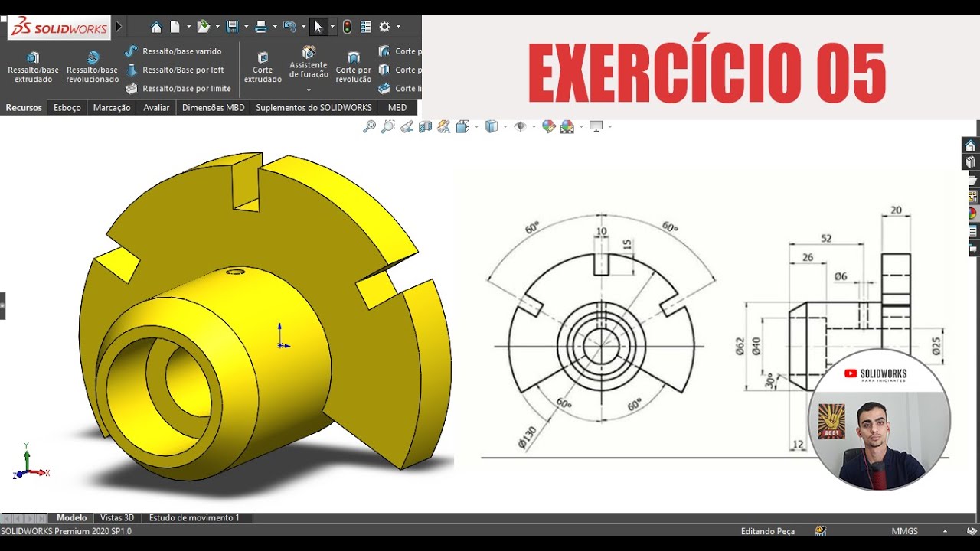Screen dimensions: 980x551
Task: Open the Options gear icon
Action: pos(384,27)
